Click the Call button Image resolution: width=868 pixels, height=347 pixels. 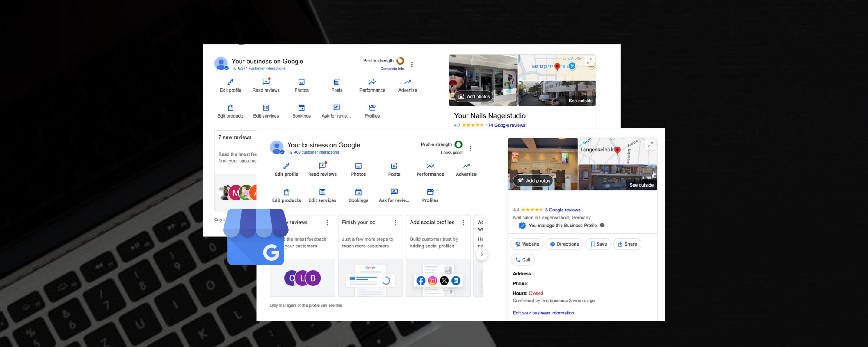pos(523,260)
